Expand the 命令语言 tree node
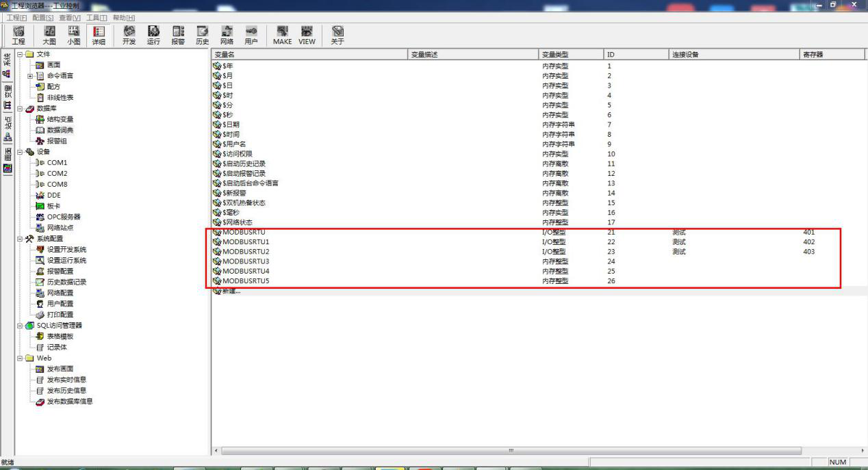The height and width of the screenshot is (470, 868). (x=29, y=76)
